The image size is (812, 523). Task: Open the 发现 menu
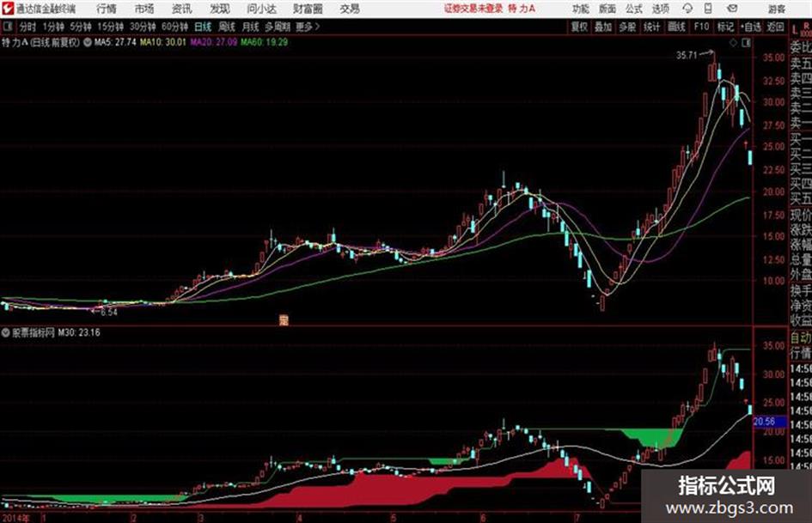(220, 9)
